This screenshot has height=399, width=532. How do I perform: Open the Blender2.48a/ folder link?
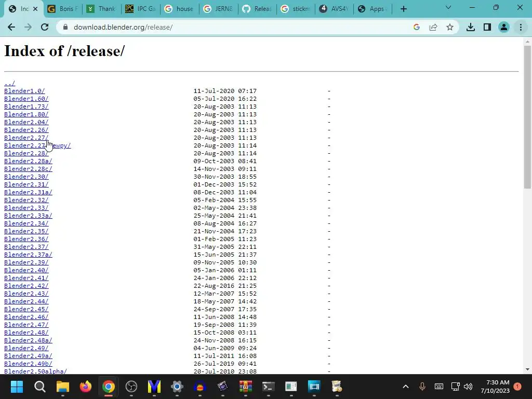tap(28, 341)
